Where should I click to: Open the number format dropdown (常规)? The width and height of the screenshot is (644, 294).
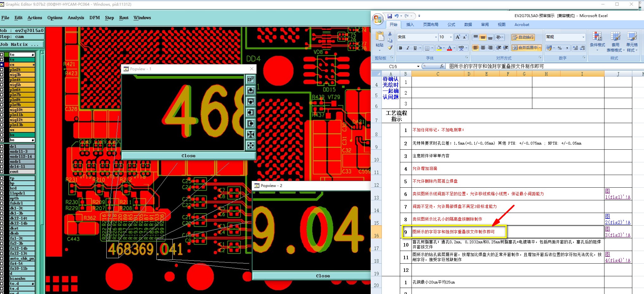pyautogui.click(x=584, y=37)
